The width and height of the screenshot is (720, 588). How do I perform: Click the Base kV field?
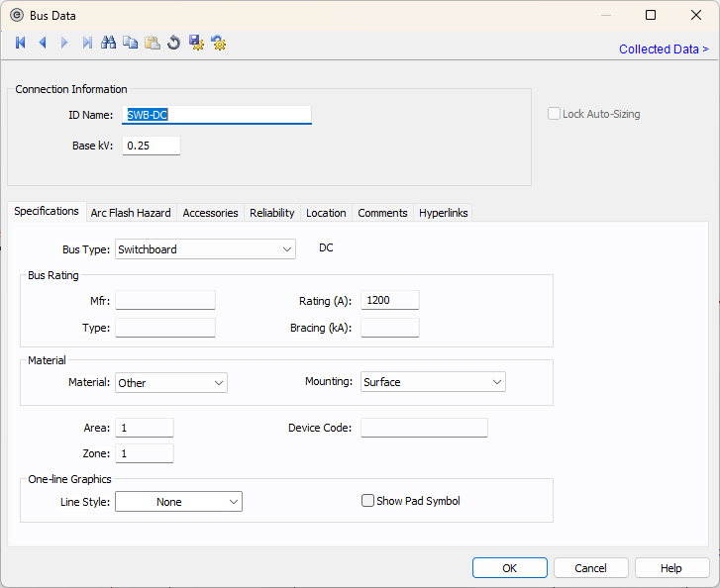[152, 146]
